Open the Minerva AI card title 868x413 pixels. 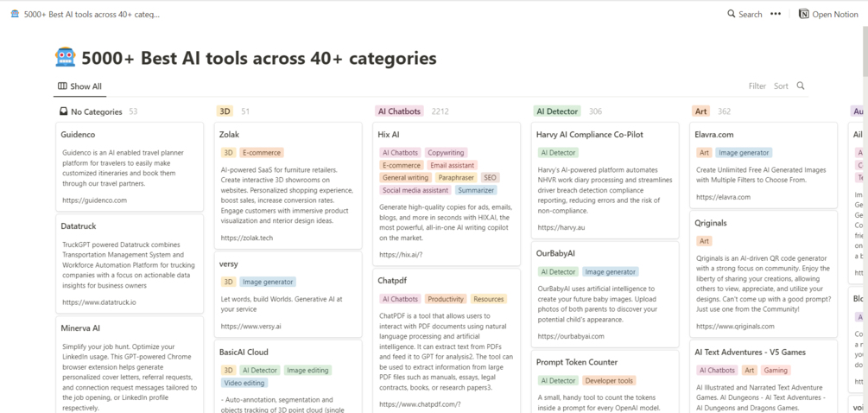(x=81, y=328)
